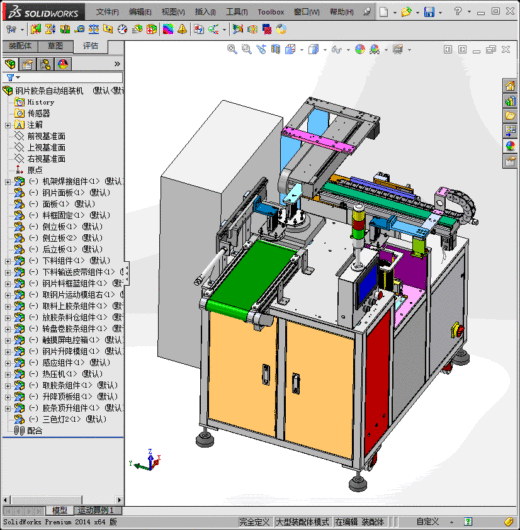The height and width of the screenshot is (530, 520).
Task: Expand the 下料组件<1> tree node
Action: click(8, 261)
